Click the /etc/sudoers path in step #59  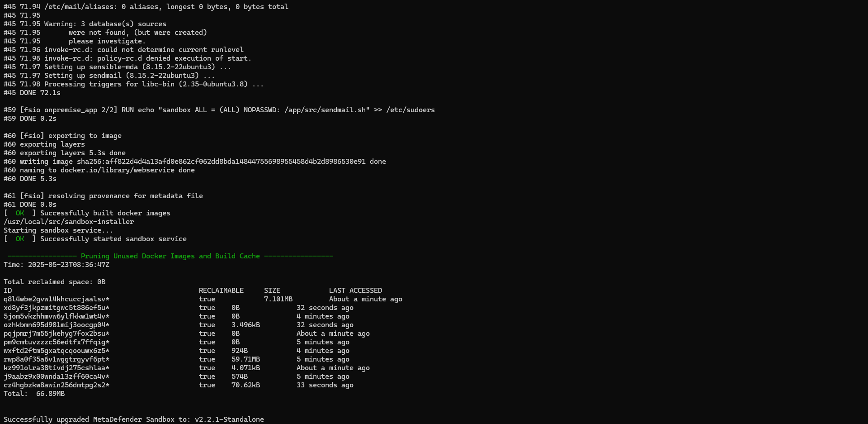(410, 110)
